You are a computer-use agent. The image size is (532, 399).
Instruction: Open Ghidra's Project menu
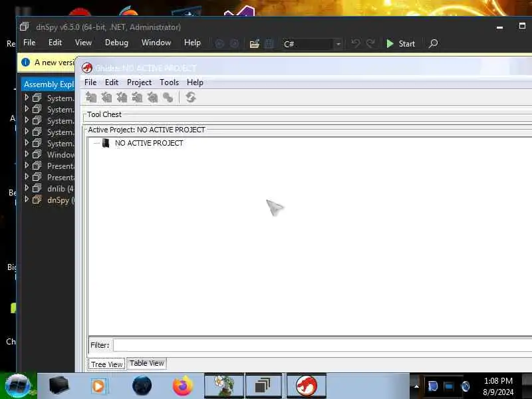pos(139,82)
